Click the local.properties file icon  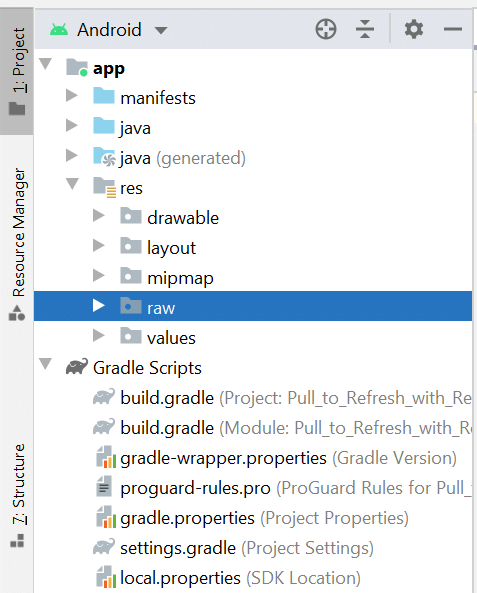[x=105, y=576]
